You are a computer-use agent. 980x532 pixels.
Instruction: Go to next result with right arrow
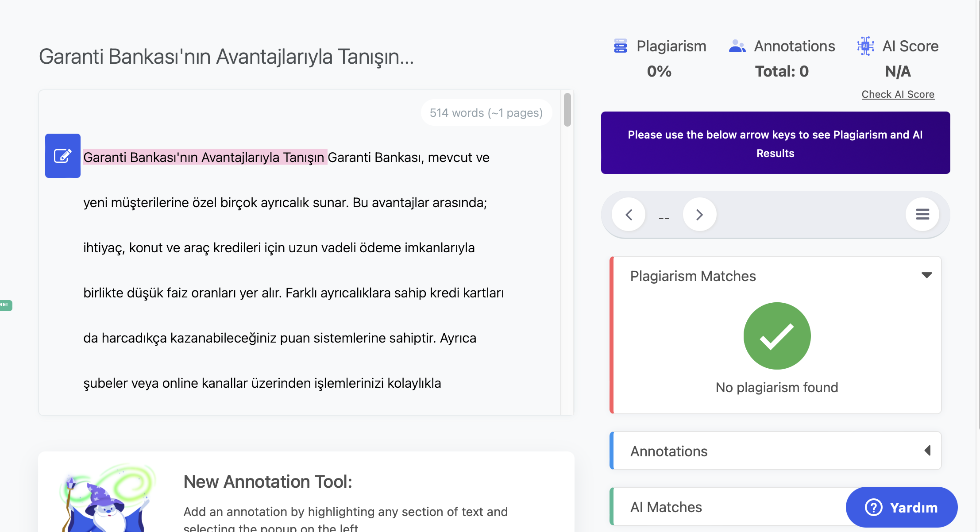click(699, 215)
